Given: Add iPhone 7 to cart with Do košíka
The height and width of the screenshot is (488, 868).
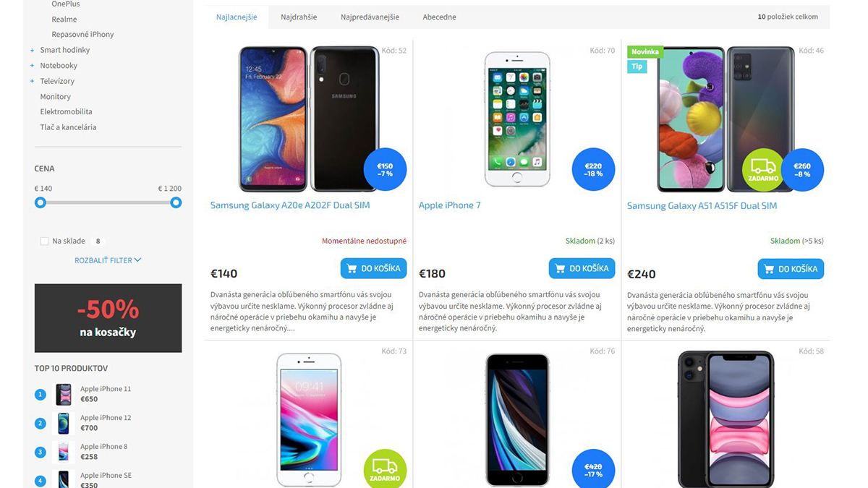Looking at the screenshot, I should 582,268.
